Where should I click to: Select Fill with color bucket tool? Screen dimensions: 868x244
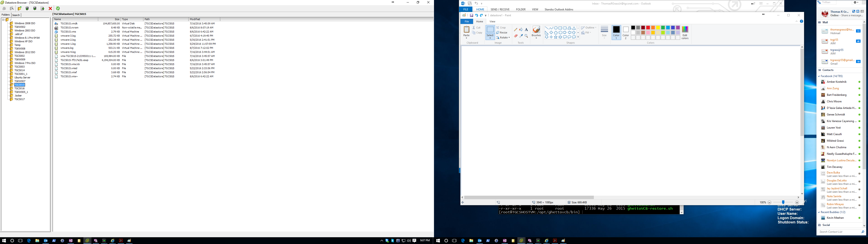[521, 30]
